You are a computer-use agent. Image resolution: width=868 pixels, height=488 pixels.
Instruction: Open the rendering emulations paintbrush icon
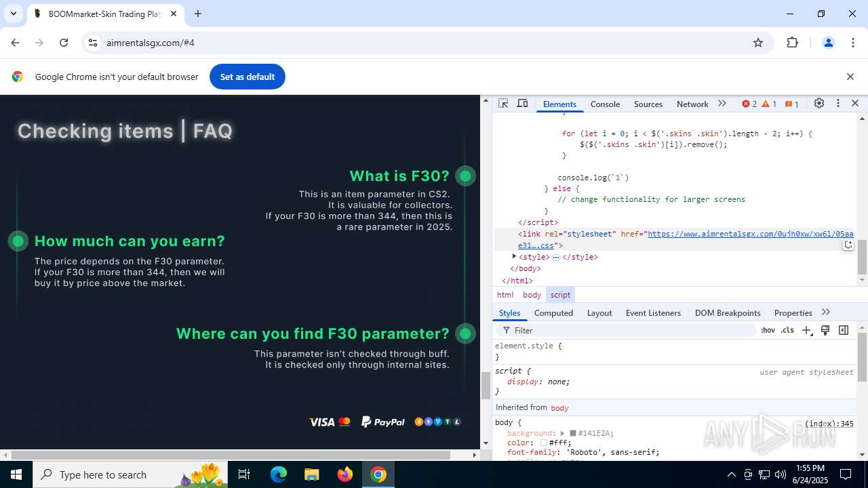click(x=825, y=330)
